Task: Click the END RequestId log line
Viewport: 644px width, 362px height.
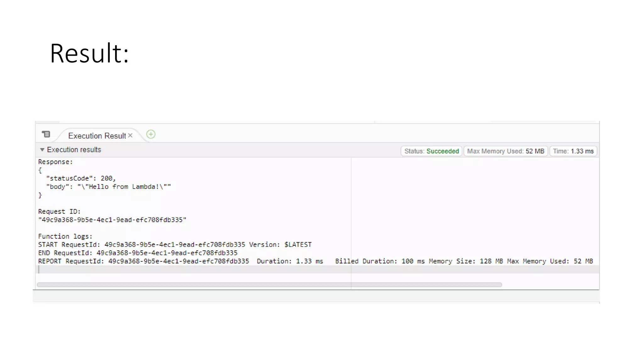Action: 138,253
